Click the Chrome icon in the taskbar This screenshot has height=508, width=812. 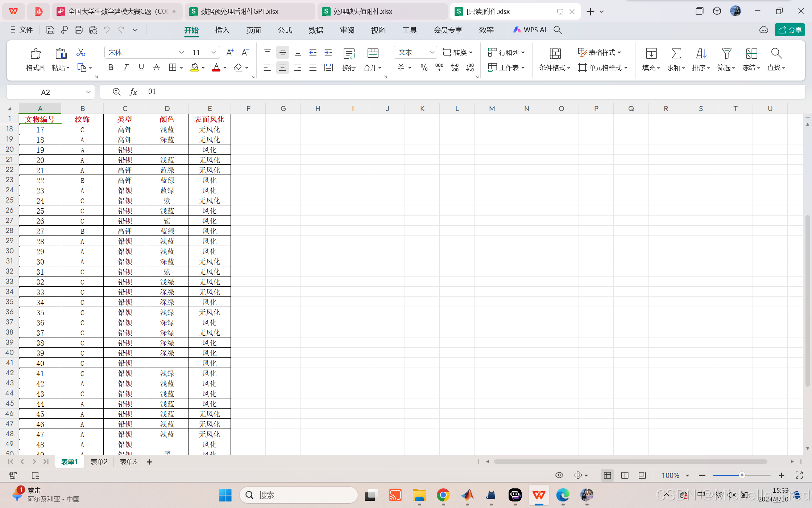(x=443, y=495)
